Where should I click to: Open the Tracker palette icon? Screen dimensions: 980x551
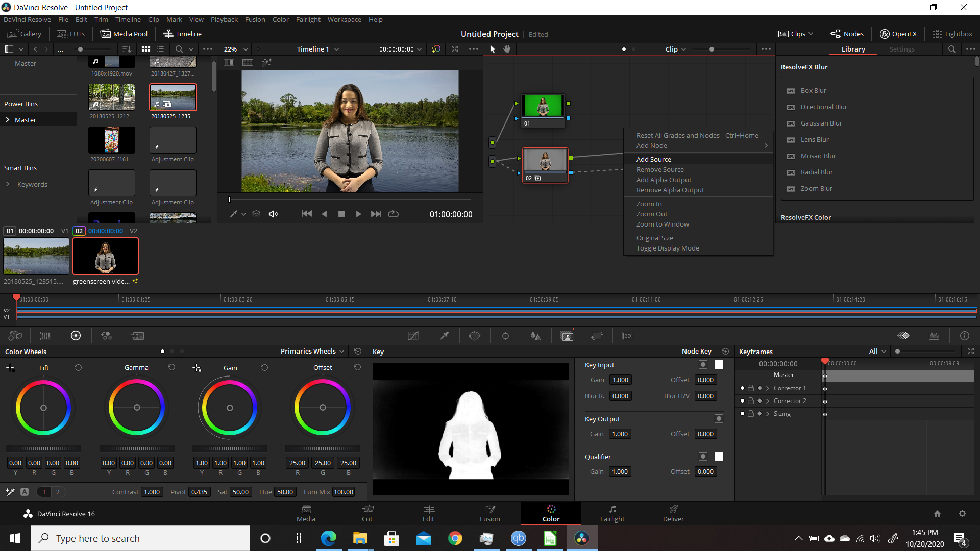pyautogui.click(x=505, y=336)
